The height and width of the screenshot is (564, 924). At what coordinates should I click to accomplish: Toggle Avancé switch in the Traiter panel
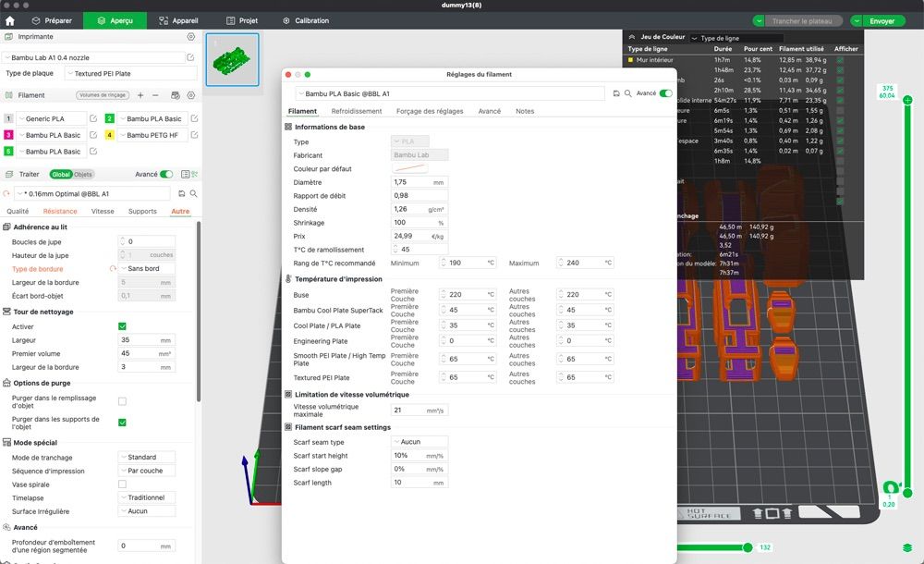166,174
